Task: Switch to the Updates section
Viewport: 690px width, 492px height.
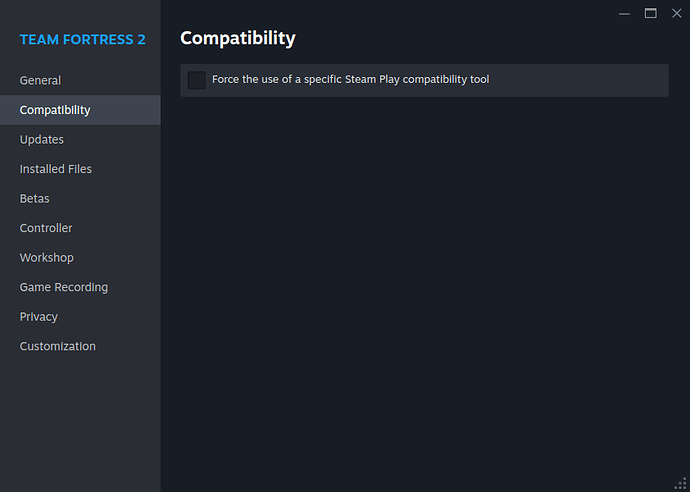Action: coord(42,140)
